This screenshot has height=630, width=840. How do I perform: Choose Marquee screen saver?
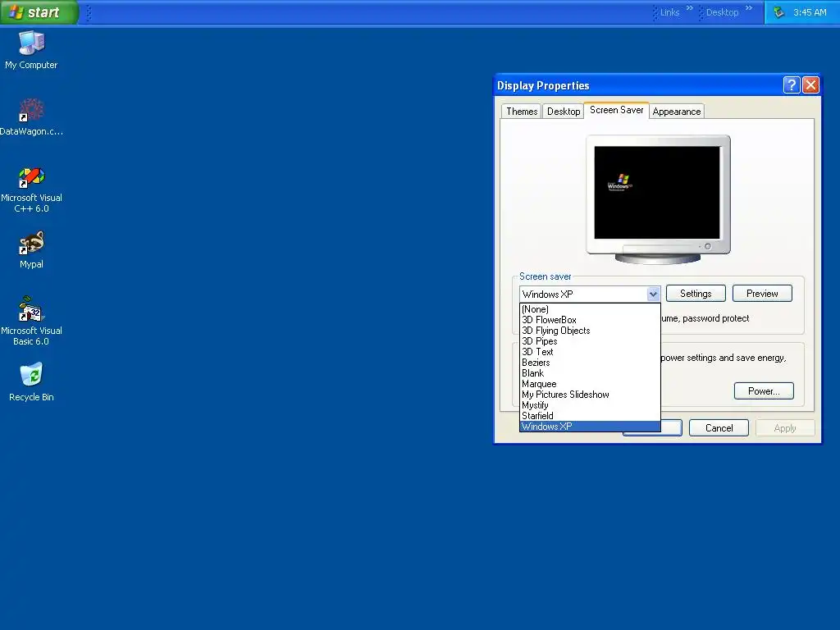pyautogui.click(x=590, y=384)
